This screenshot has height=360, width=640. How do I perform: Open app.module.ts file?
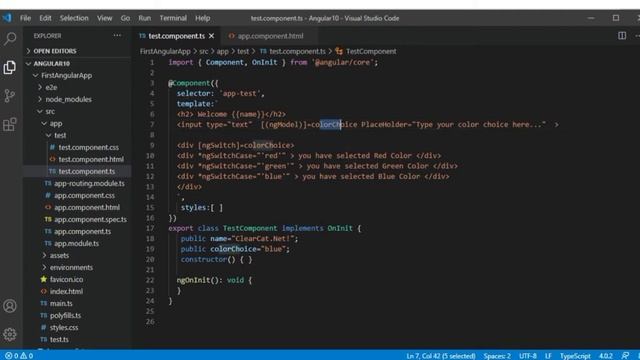click(76, 243)
